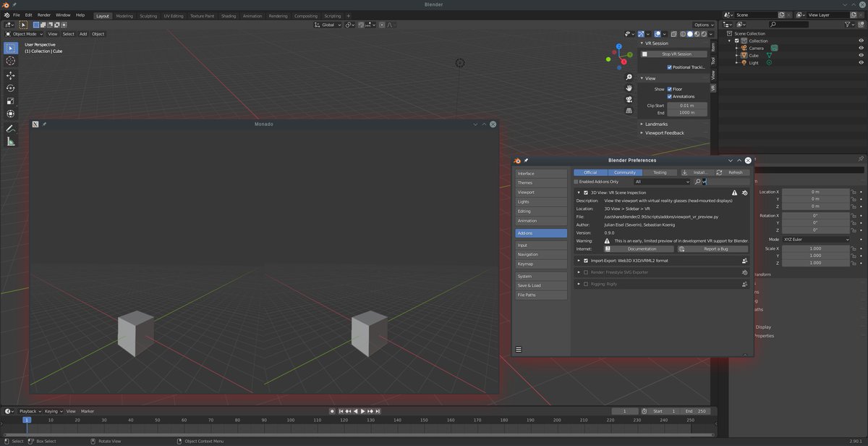Image resolution: width=868 pixels, height=446 pixels.
Task: Click the viewport pan hand icon
Action: [x=629, y=88]
